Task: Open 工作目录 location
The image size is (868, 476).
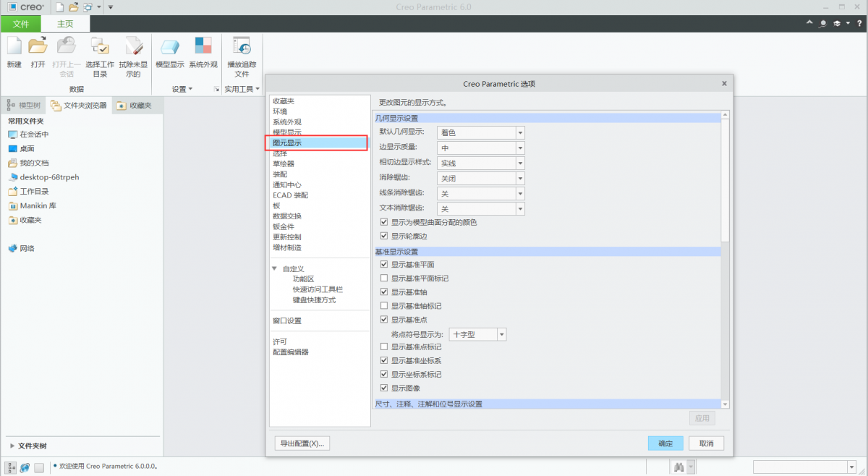Action: point(29,192)
